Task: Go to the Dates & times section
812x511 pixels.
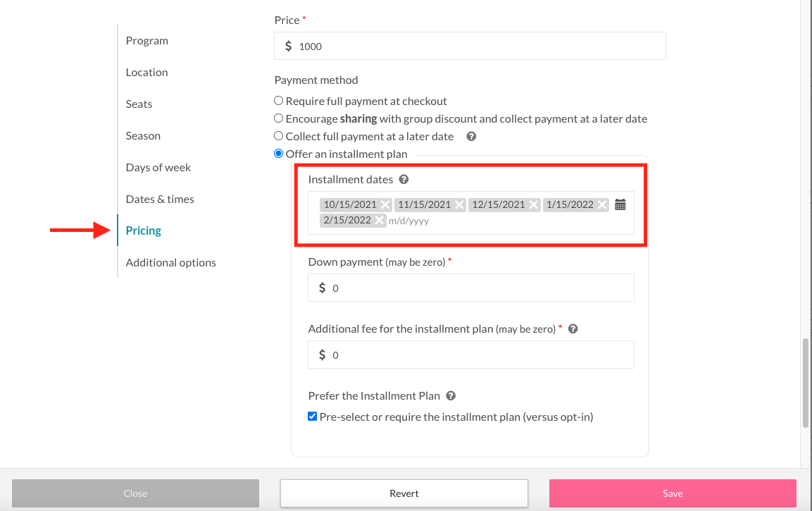Action: 160,199
